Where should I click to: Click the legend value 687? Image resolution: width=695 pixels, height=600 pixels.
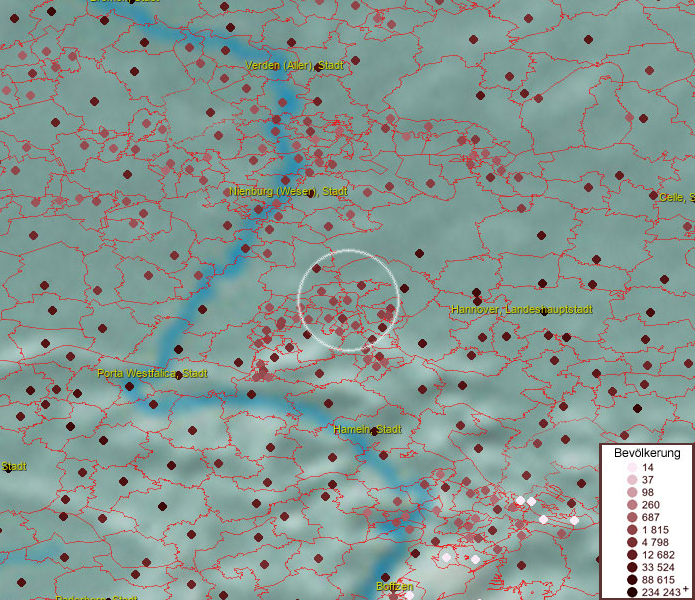[651, 517]
